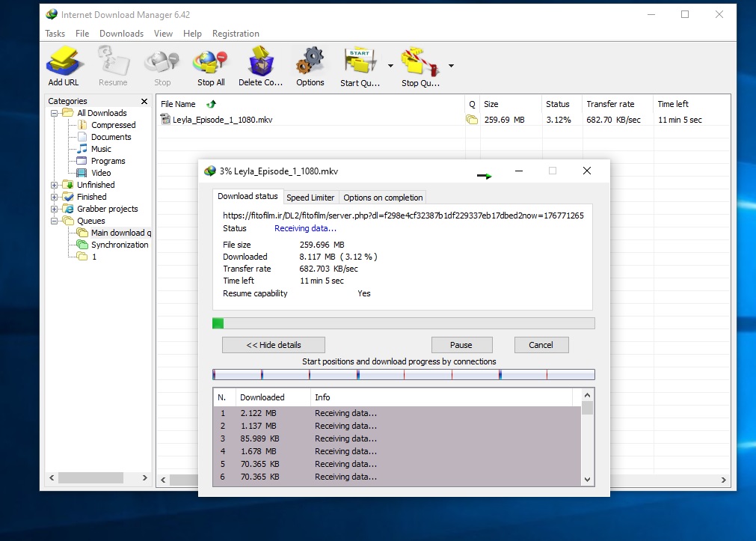Viewport: 756px width, 541px height.
Task: Click the Delete Completed toolbar icon
Action: pyautogui.click(x=260, y=62)
